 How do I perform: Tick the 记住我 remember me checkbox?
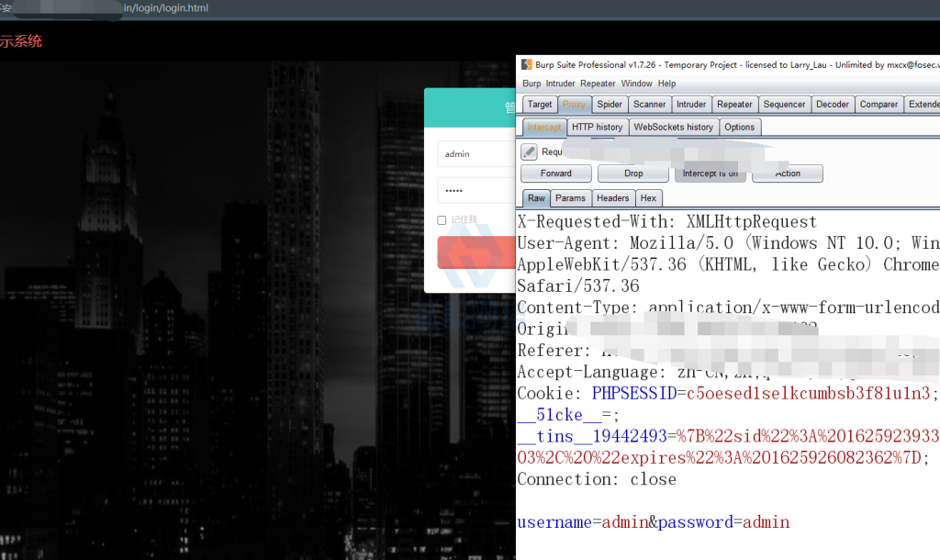(x=442, y=220)
